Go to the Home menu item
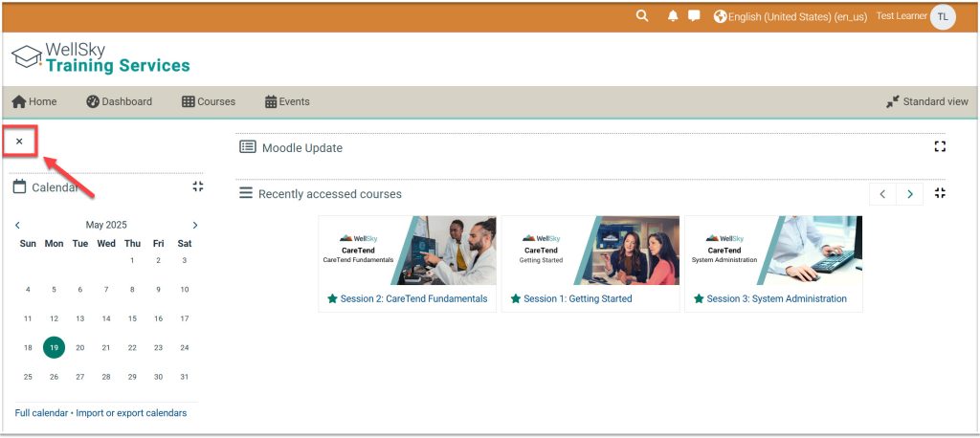The width and height of the screenshot is (980, 438). coord(34,101)
